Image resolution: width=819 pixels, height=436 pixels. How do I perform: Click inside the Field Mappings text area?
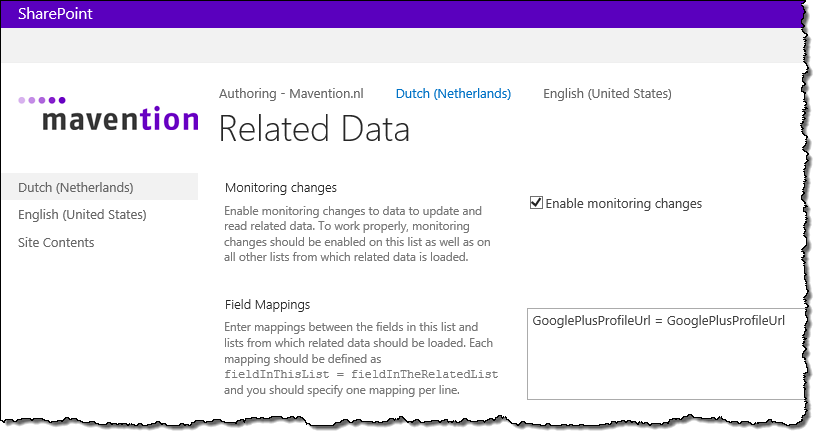pyautogui.click(x=665, y=354)
